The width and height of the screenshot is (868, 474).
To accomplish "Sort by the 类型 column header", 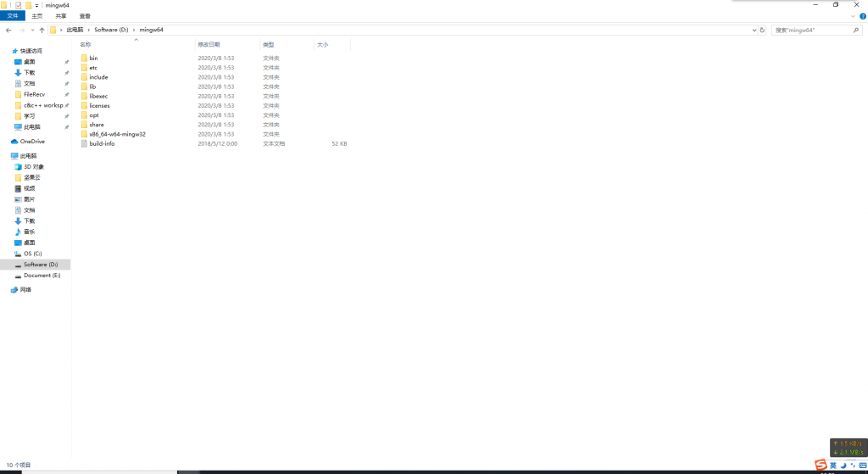I will click(x=269, y=44).
